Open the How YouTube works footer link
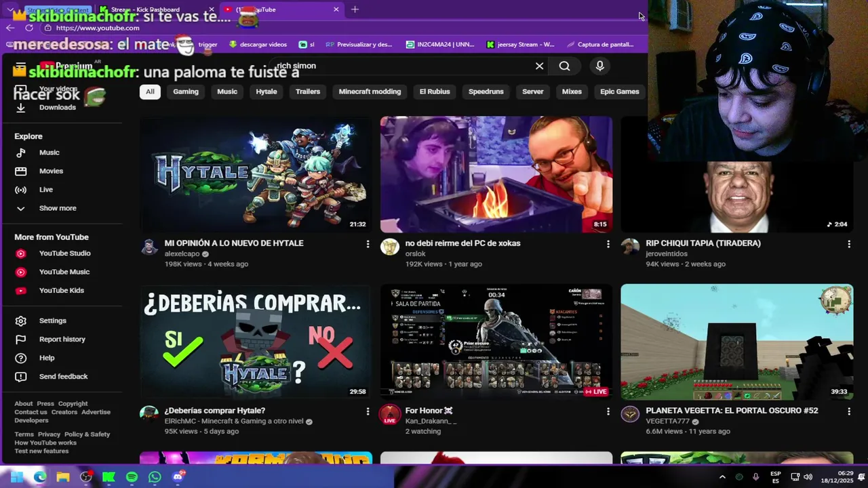The image size is (868, 488). click(x=45, y=443)
